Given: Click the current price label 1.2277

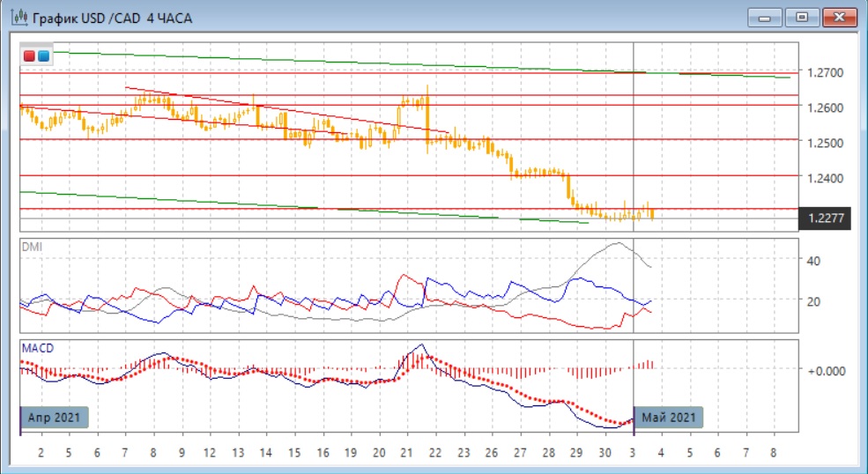Looking at the screenshot, I should 824,218.
